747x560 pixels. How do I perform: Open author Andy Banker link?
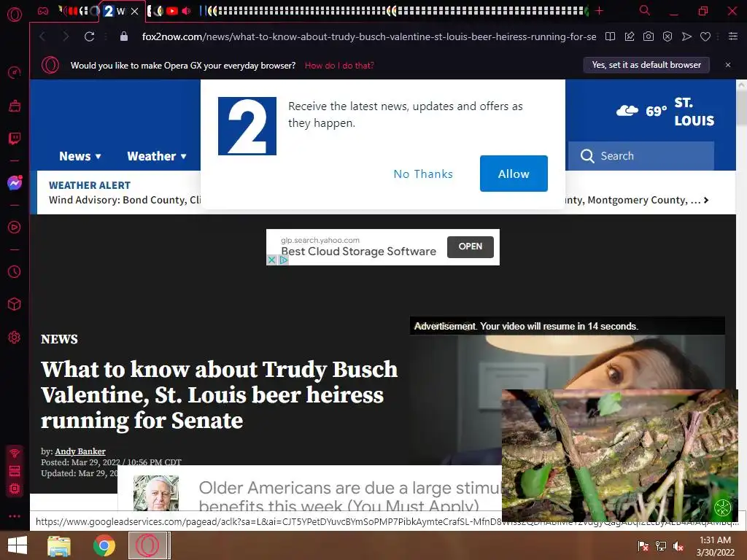click(80, 451)
